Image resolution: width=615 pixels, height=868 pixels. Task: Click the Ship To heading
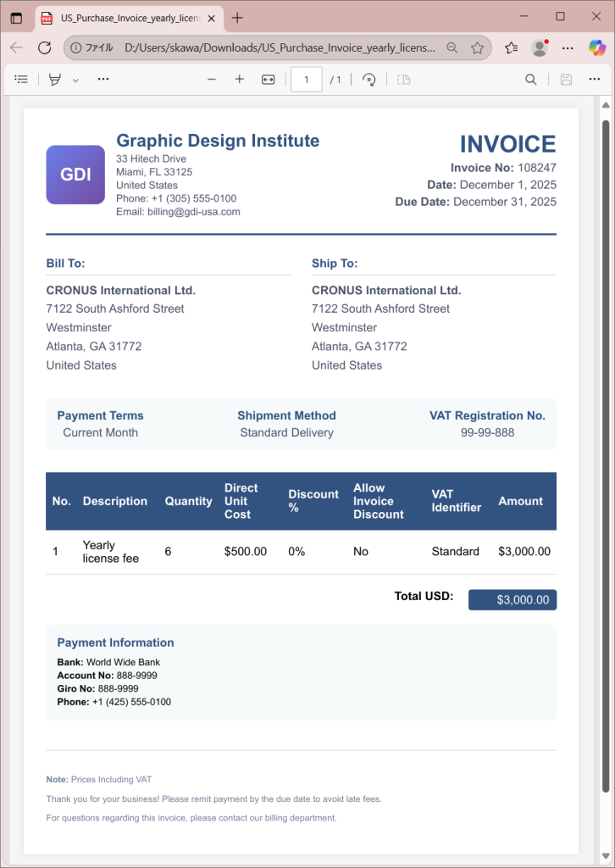click(335, 264)
